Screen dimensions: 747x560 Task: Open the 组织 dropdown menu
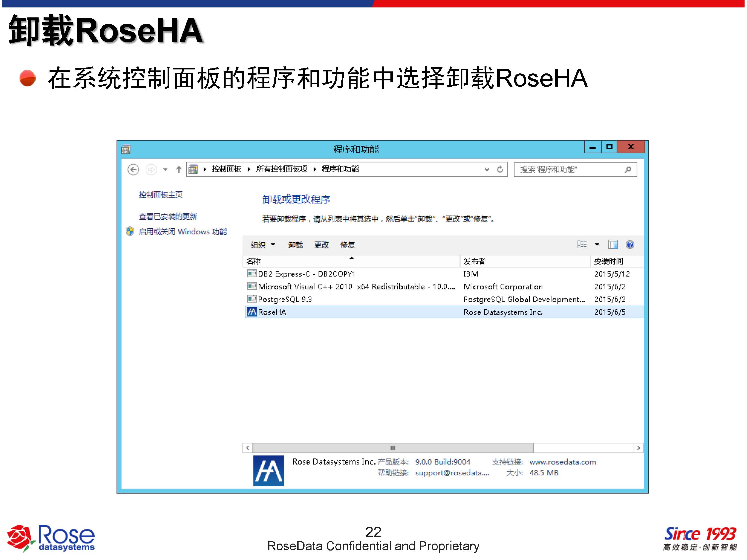[x=263, y=245]
